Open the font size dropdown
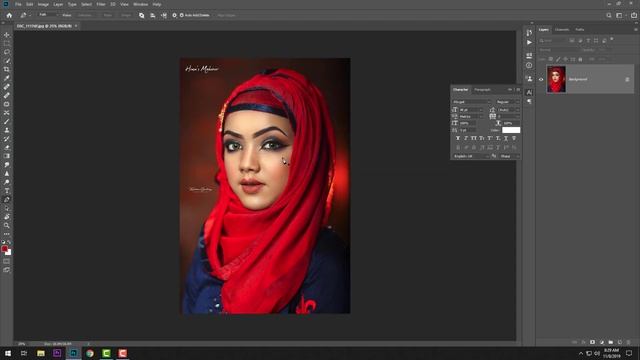 click(x=471, y=110)
